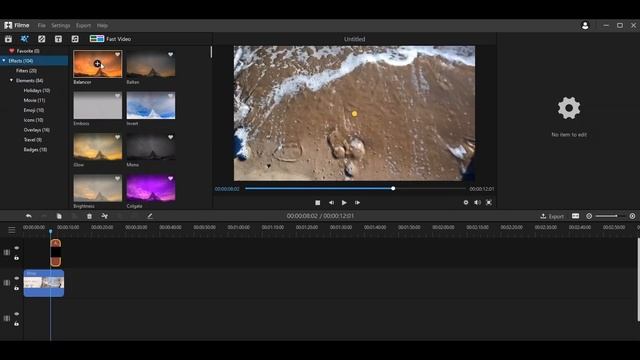The height and width of the screenshot is (360, 640).
Task: Click the preview playback progress slider handle
Action: (393, 189)
